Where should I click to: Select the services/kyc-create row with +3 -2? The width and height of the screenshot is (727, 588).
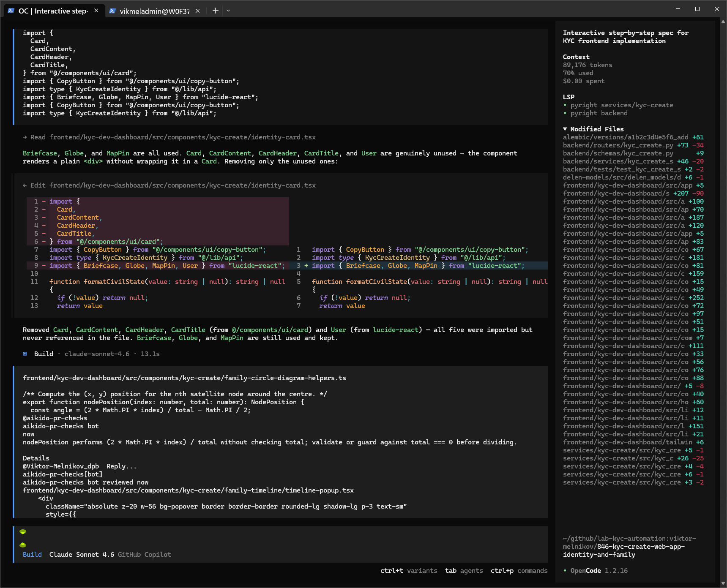[633, 482]
